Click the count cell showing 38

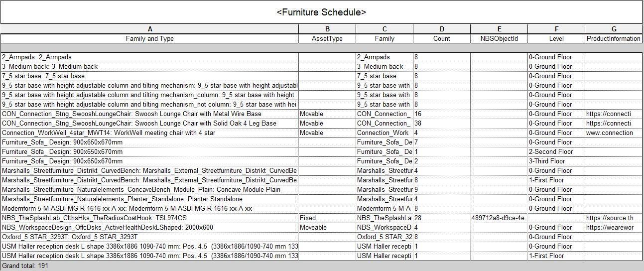coord(442,124)
